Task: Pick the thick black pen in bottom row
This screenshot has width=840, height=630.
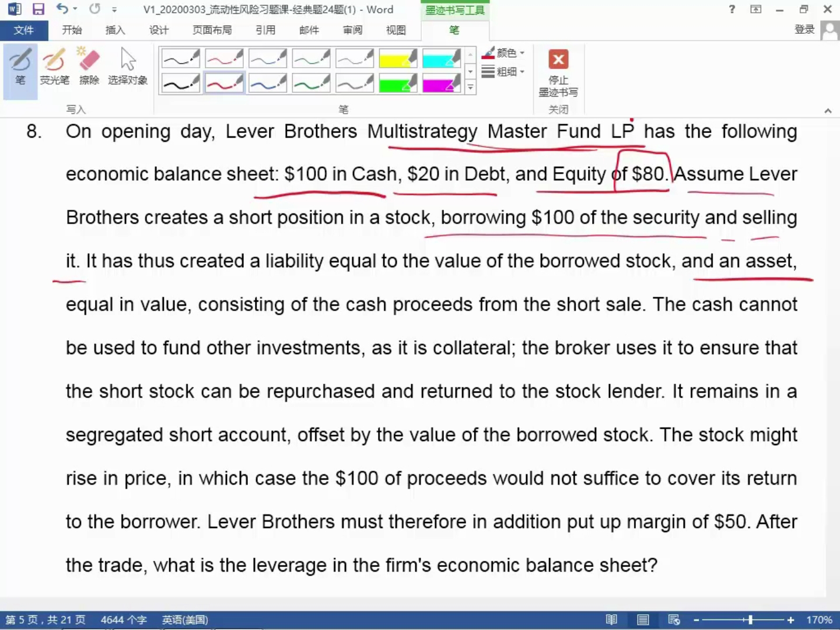Action: (181, 83)
